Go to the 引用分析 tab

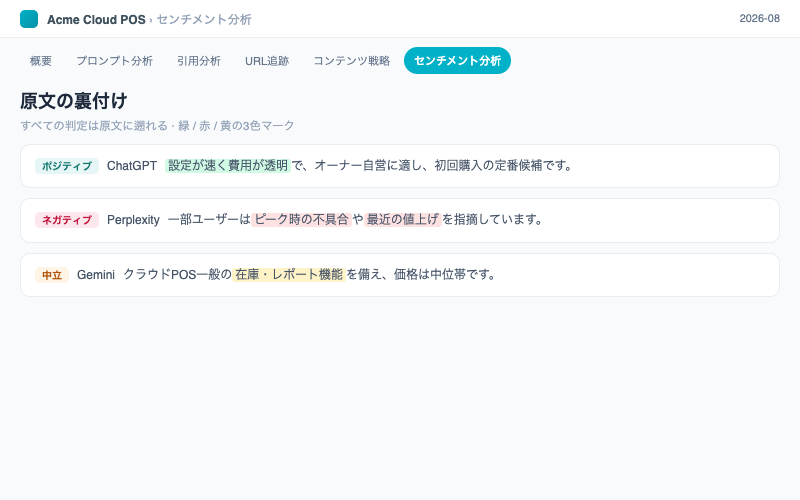click(198, 61)
